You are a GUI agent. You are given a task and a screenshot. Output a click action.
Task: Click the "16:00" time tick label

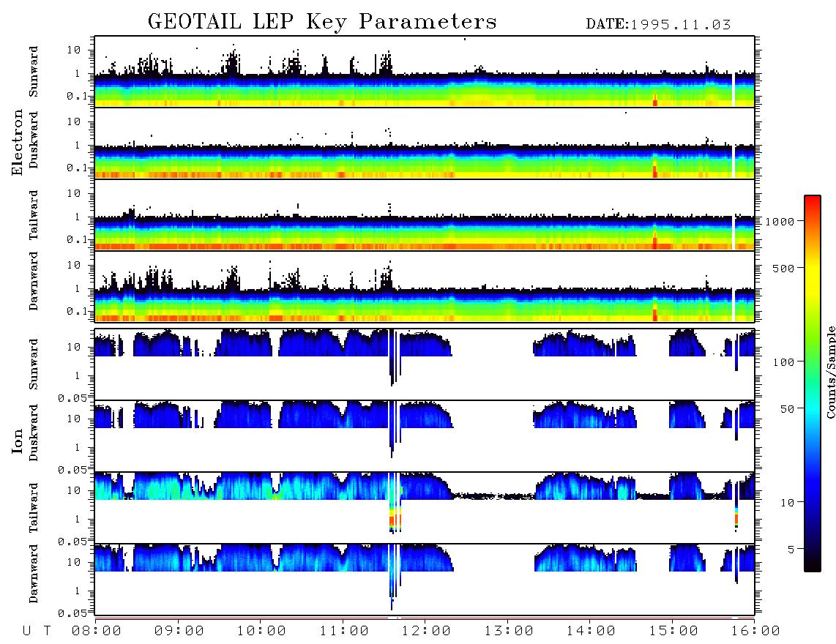click(755, 631)
